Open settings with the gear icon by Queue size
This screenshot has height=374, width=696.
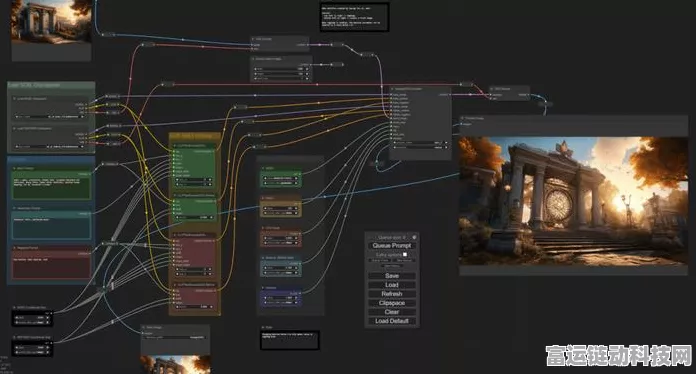(x=414, y=237)
